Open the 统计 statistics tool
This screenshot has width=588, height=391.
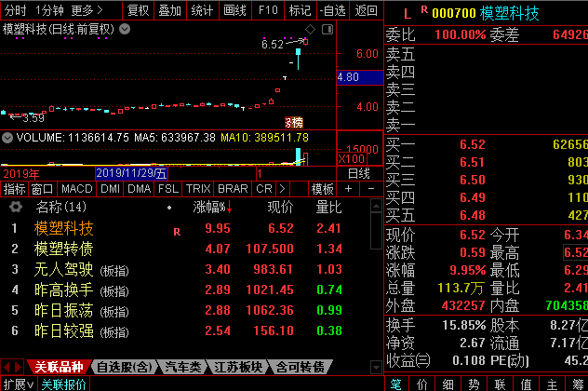[202, 10]
